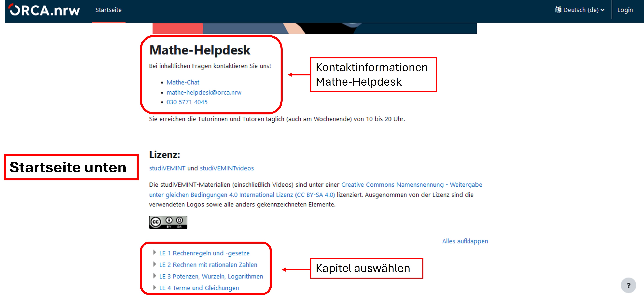This screenshot has width=644, height=295.
Task: Expand the LE 1 section triangle
Action: point(155,253)
